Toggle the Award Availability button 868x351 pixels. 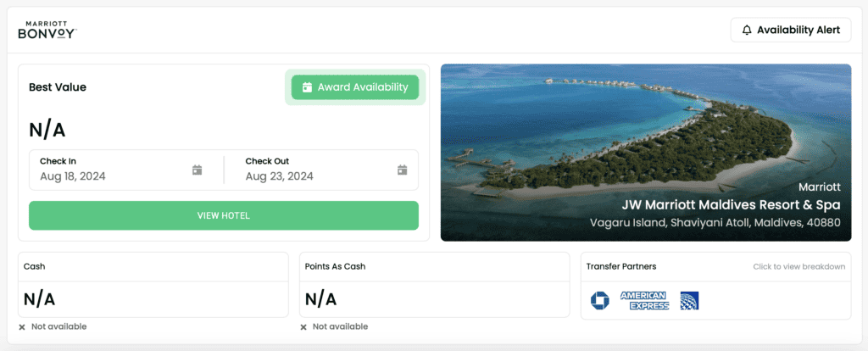tap(355, 87)
